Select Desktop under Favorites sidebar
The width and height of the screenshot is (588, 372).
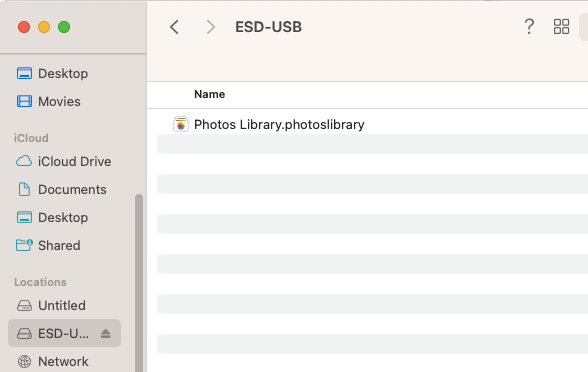pos(52,74)
